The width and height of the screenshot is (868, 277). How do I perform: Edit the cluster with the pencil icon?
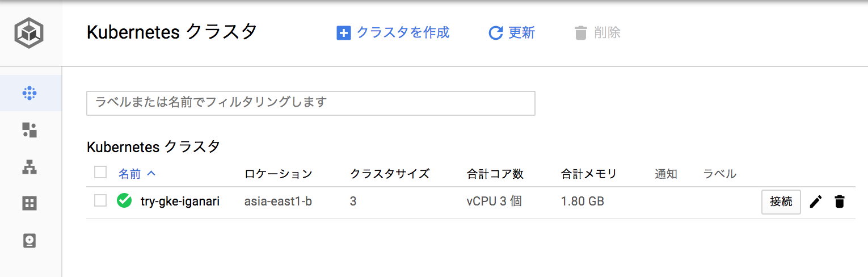pos(816,202)
